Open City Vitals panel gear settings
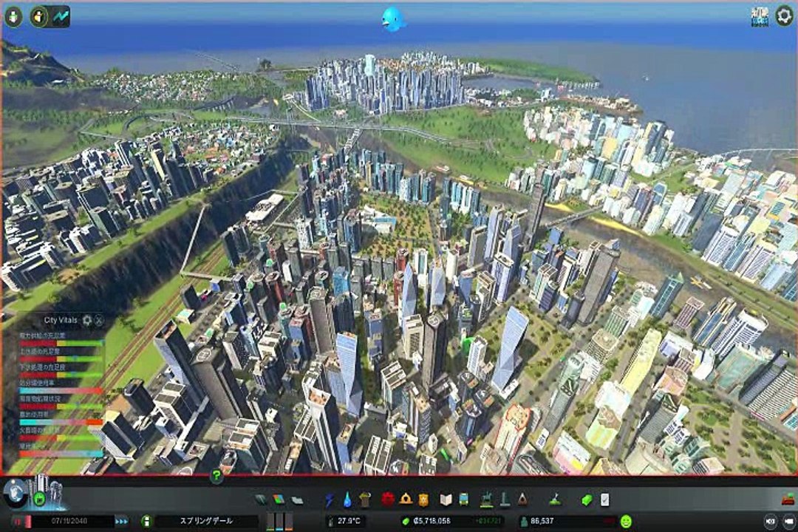The image size is (798, 532). click(87, 320)
